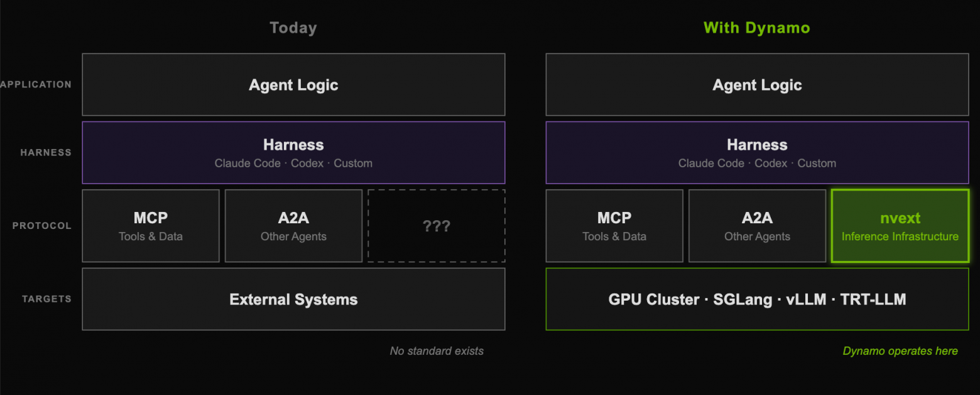Click the green Dynamo operates here caption
Viewport: 980px width, 395px height.
tap(900, 351)
